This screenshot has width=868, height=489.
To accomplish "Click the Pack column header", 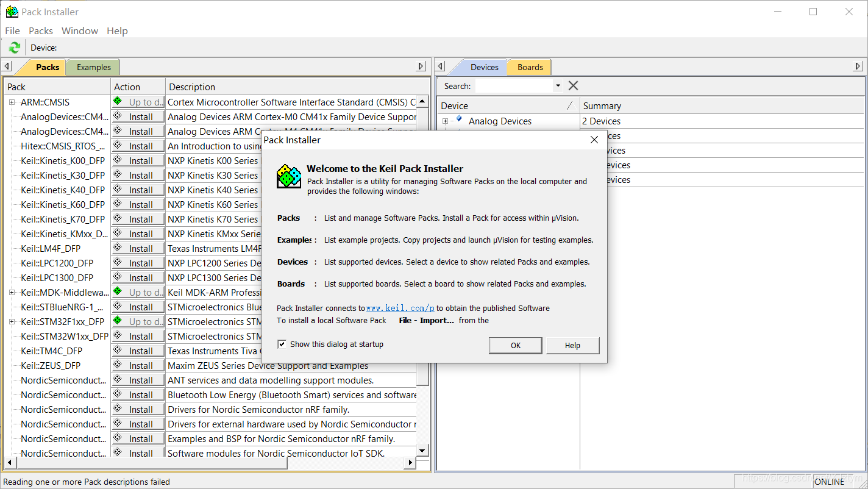I will [x=57, y=87].
